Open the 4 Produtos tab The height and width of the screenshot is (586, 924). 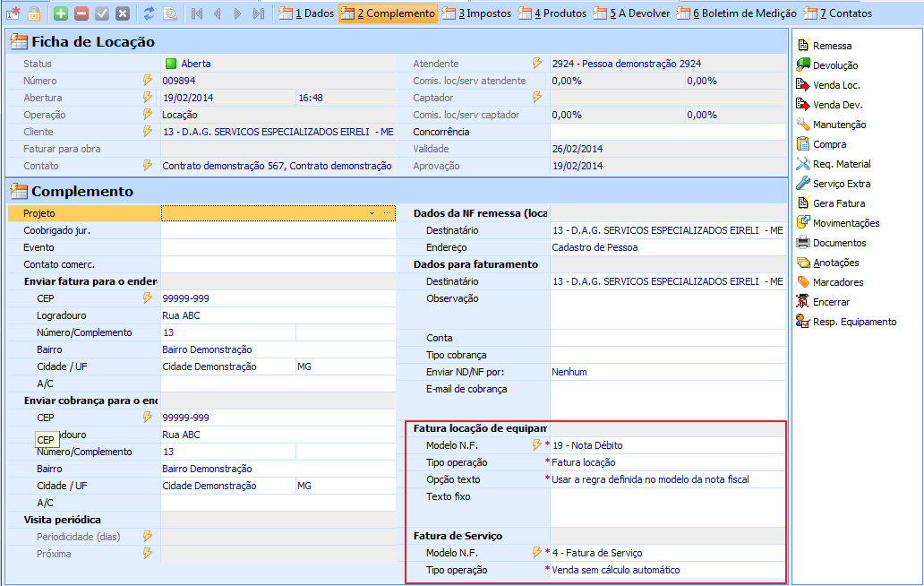click(x=552, y=13)
